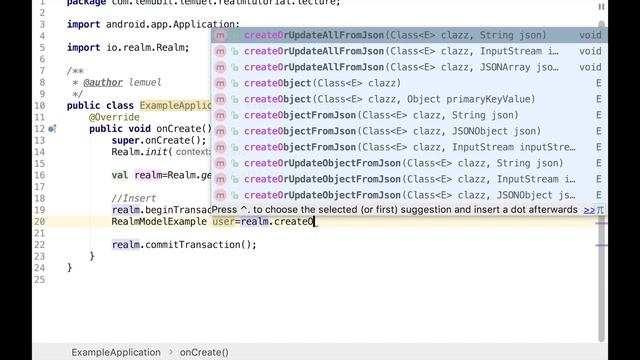Screen dimensions: 640x360
Task: Click method icon of createObjectFromJson JSONObject row
Action: click(x=220, y=131)
